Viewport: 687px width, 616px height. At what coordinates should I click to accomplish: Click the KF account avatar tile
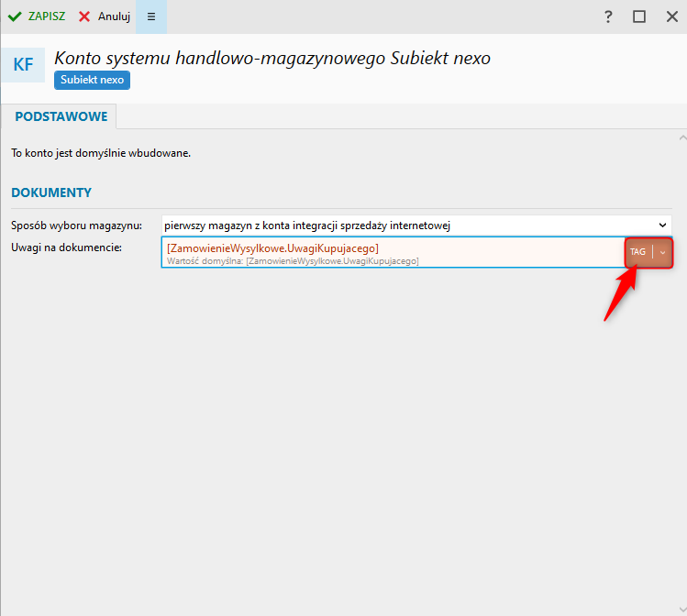(23, 65)
